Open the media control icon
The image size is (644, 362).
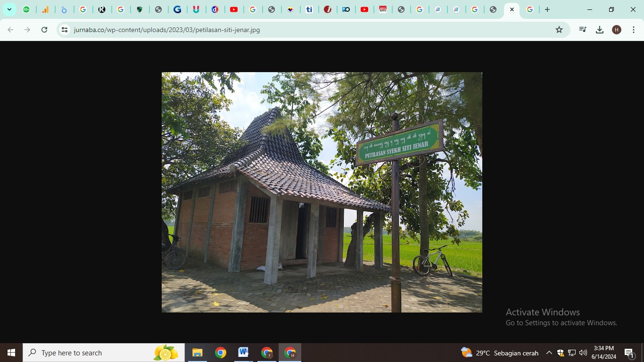pyautogui.click(x=583, y=30)
